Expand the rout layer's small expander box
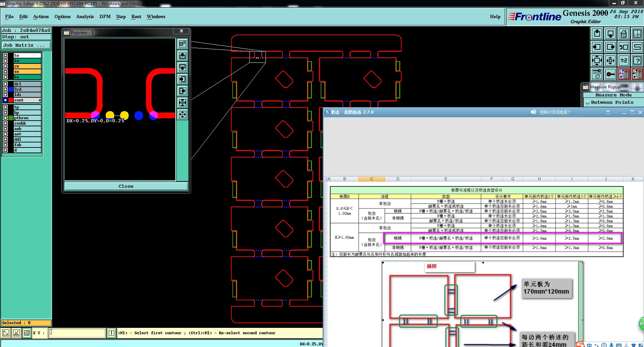 (x=40, y=100)
